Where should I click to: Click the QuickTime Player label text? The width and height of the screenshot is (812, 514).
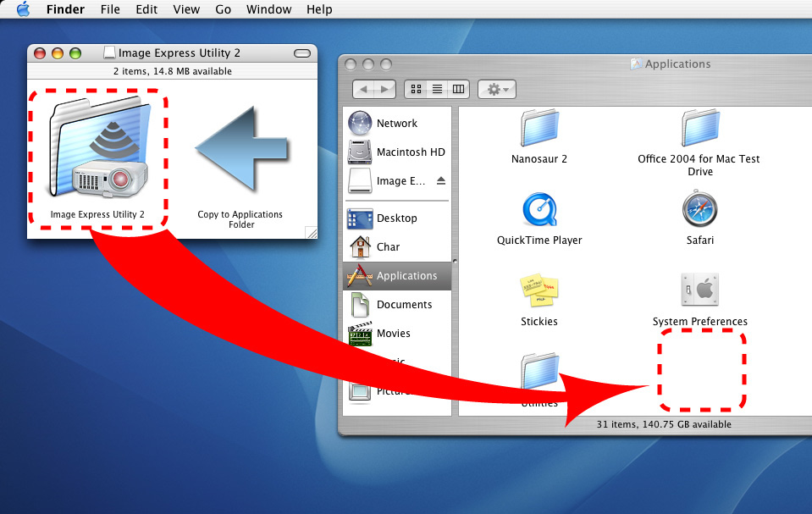(539, 240)
